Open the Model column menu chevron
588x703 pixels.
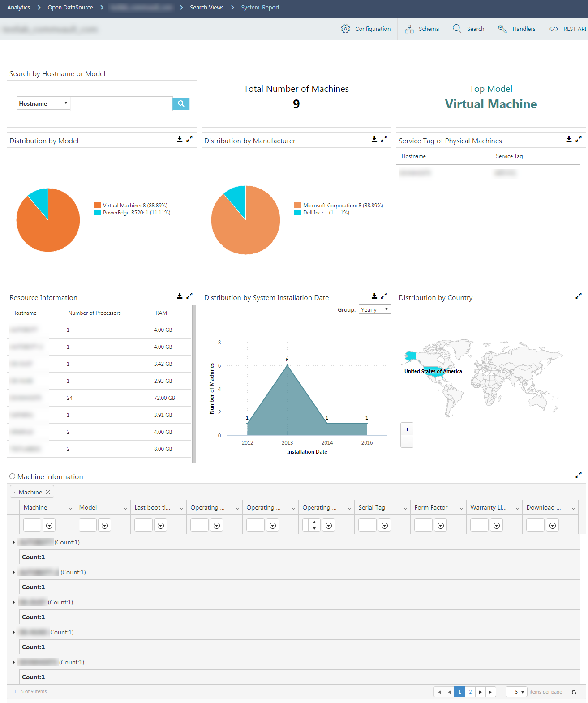126,508
